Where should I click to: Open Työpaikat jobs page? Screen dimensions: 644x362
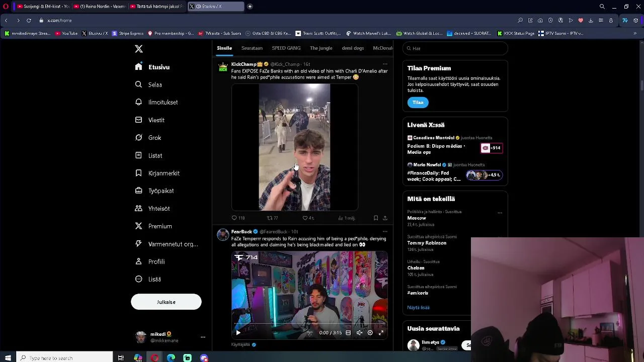[x=154, y=191]
